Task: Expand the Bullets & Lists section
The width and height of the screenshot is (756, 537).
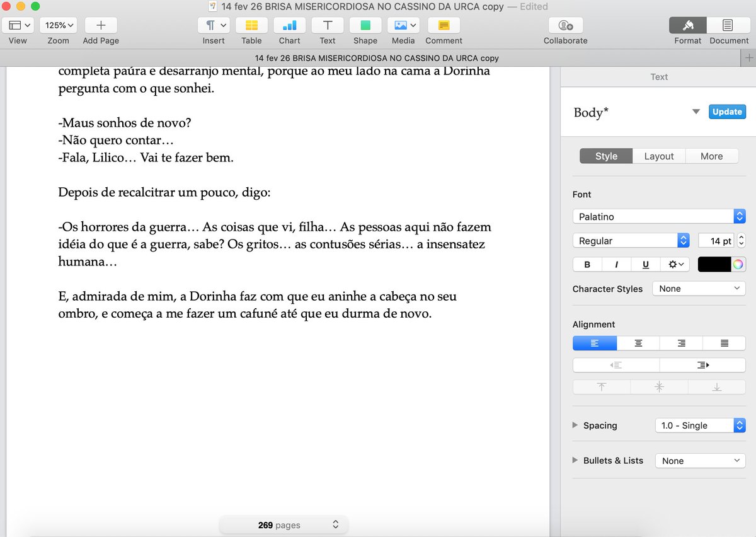Action: coord(575,460)
